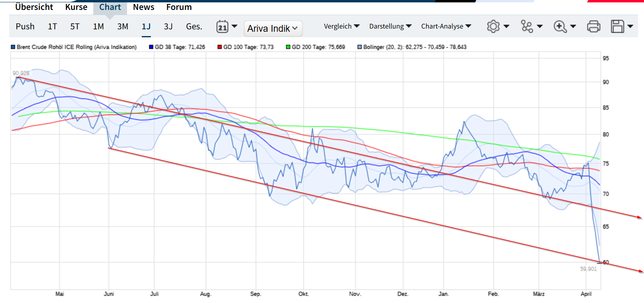This screenshot has height=303, width=644.
Task: Switch to the Kurse tab
Action: (x=76, y=7)
